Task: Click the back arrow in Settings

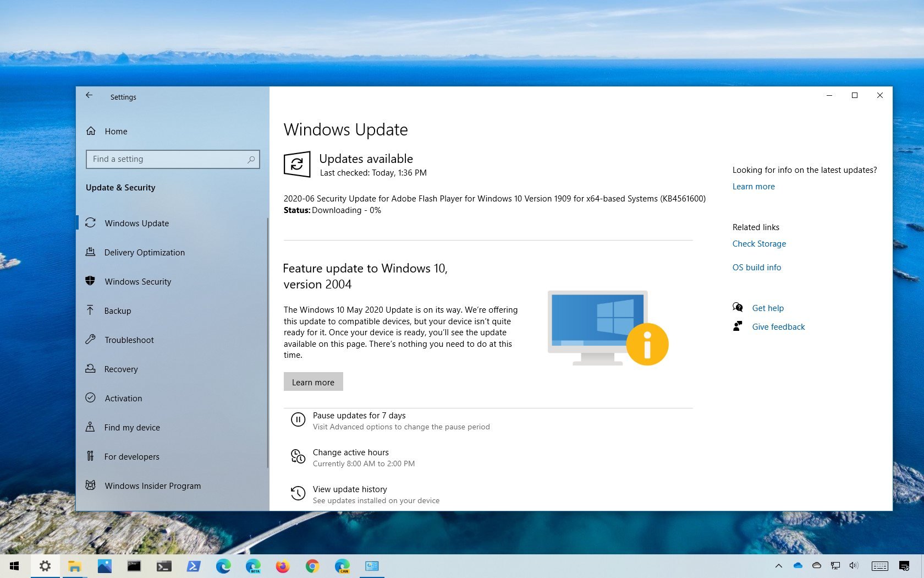Action: tap(89, 96)
